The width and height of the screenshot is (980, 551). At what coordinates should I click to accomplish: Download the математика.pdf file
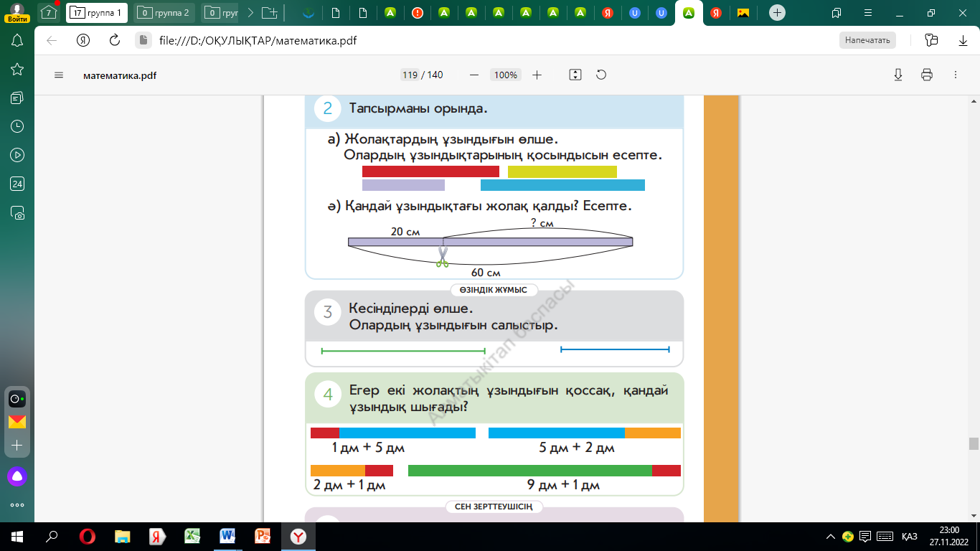[x=897, y=75]
